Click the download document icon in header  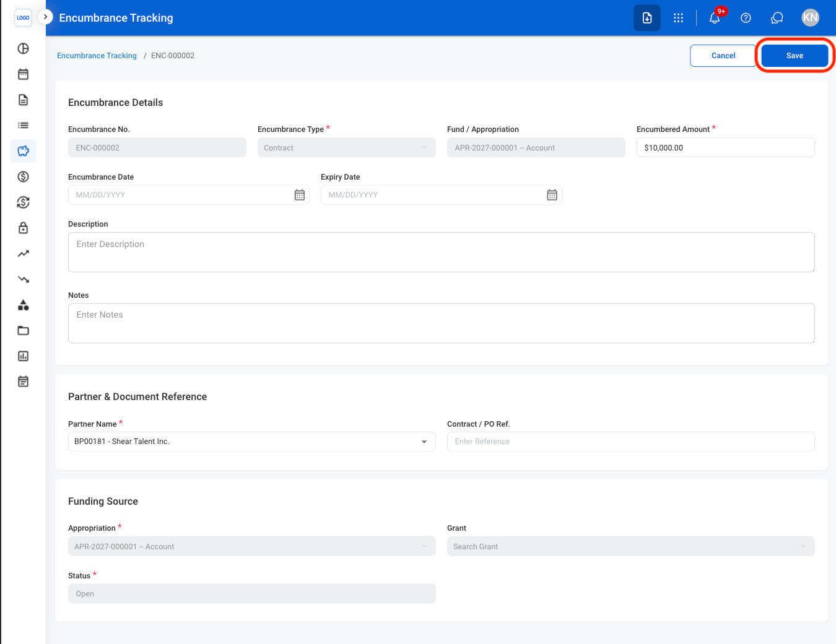point(647,18)
